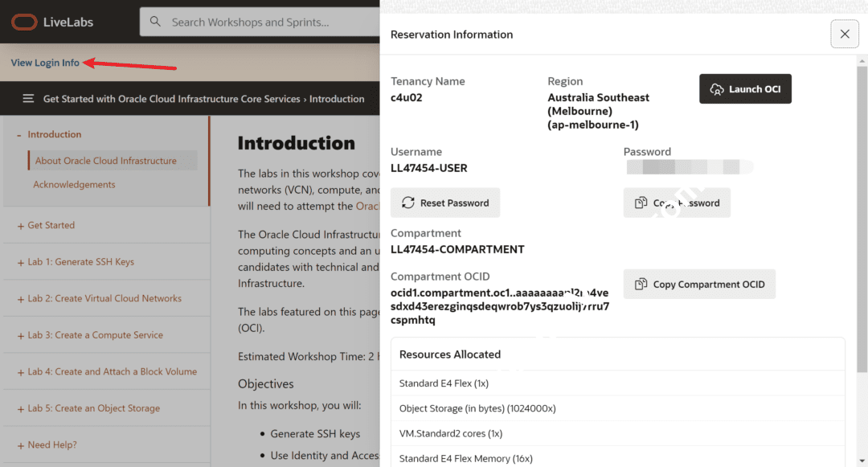Copy the password to clipboard

pos(677,203)
